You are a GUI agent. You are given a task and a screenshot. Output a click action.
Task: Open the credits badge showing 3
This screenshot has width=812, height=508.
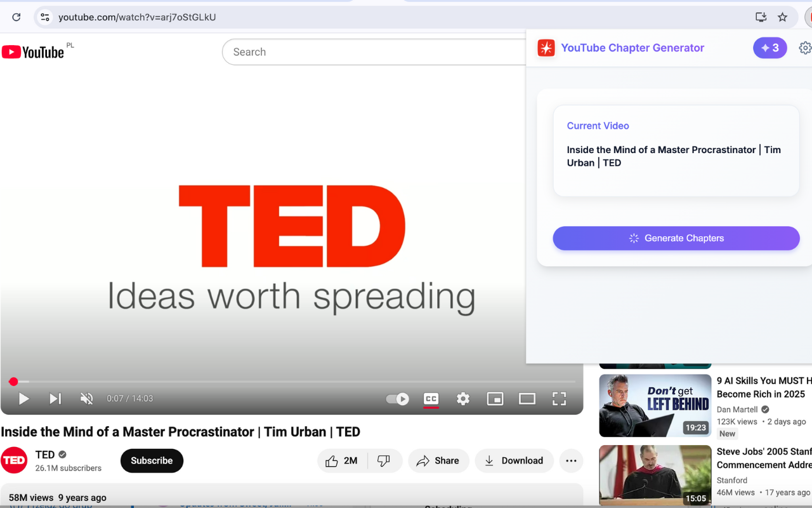pos(770,48)
